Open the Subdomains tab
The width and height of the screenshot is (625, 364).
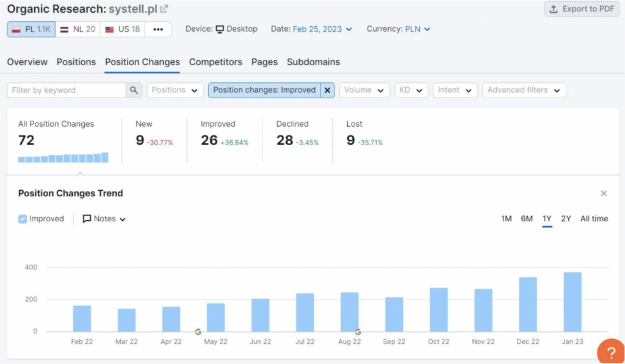tap(313, 62)
